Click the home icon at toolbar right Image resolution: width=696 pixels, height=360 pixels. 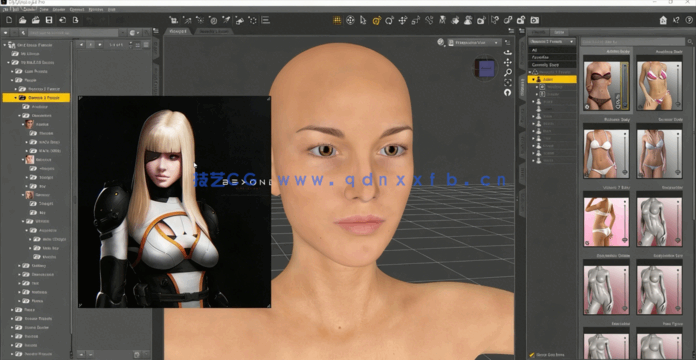(x=663, y=20)
